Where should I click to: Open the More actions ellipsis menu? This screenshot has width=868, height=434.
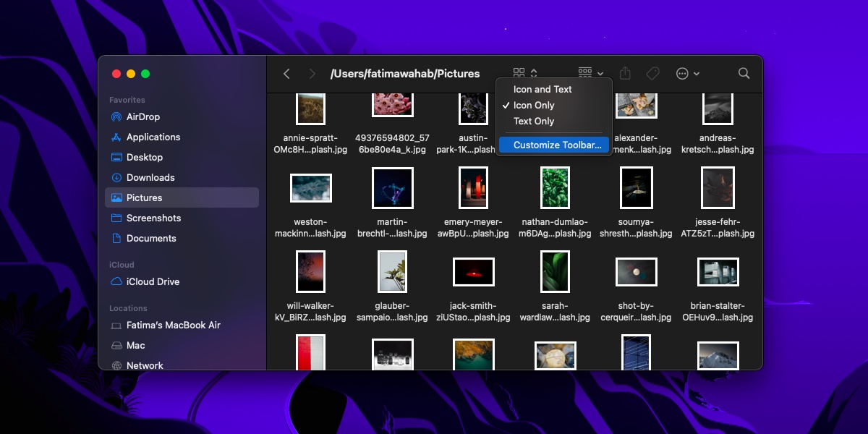coord(687,73)
